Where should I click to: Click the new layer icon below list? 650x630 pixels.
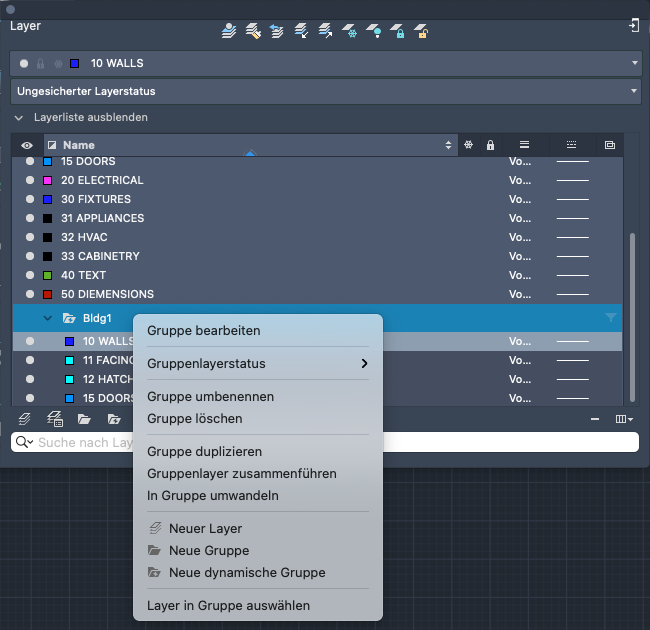24,419
